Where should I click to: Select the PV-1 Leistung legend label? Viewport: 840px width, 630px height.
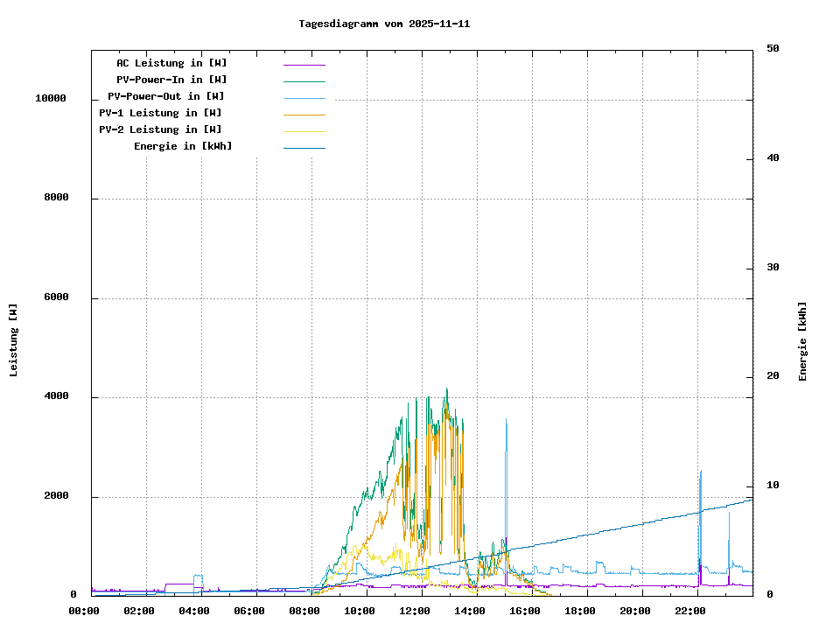(x=160, y=113)
